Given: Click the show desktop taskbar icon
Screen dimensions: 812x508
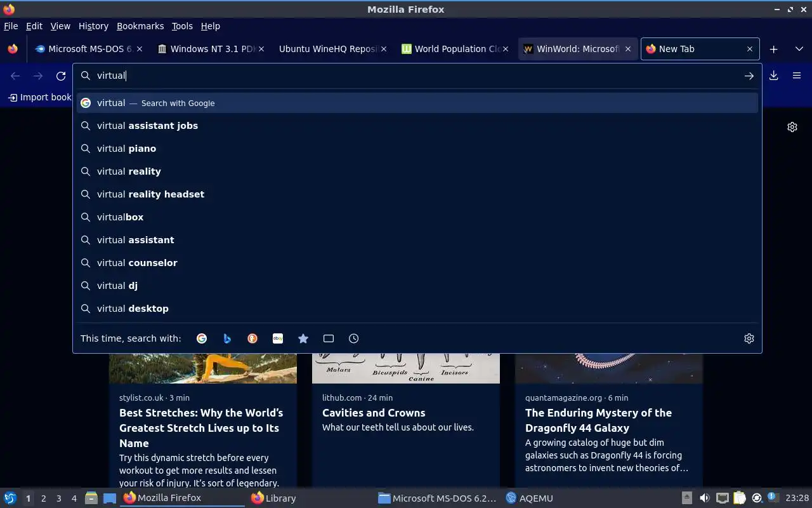Looking at the screenshot, I should click(110, 498).
